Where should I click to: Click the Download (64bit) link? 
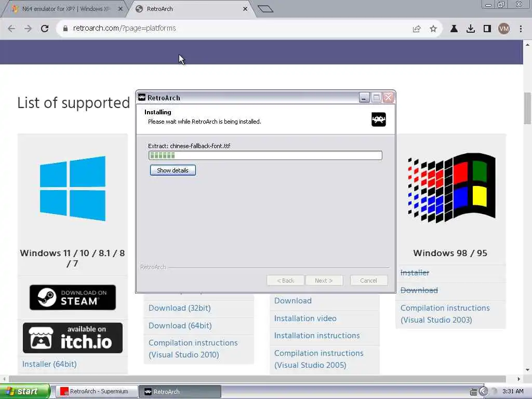coord(180,326)
